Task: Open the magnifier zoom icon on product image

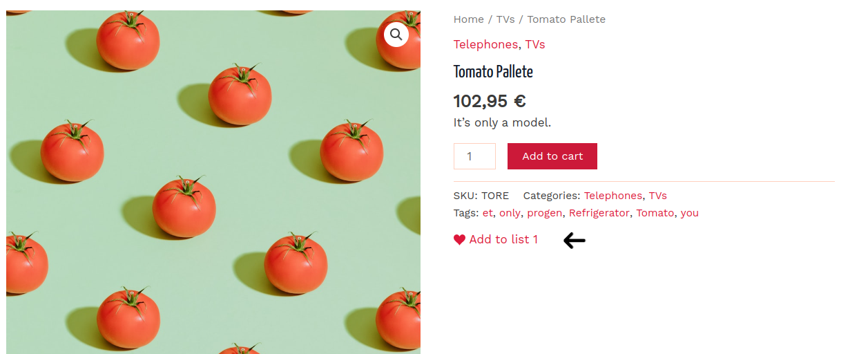Action: pyautogui.click(x=396, y=34)
